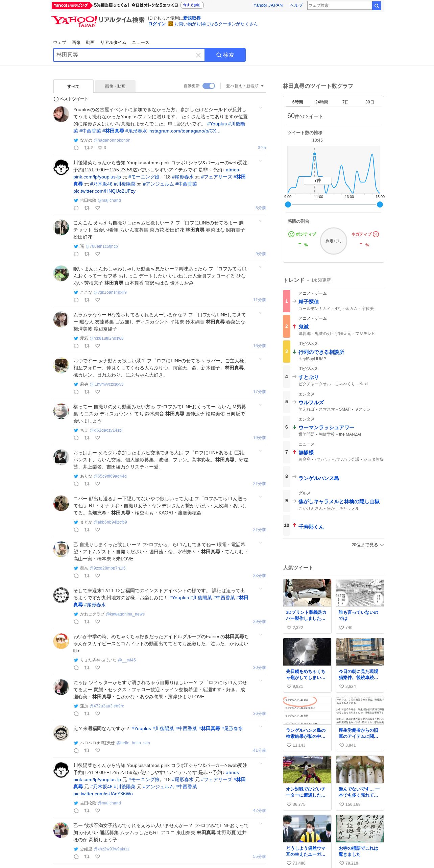Clear the search field with X icon
This screenshot has height=868, width=434.
(x=198, y=55)
